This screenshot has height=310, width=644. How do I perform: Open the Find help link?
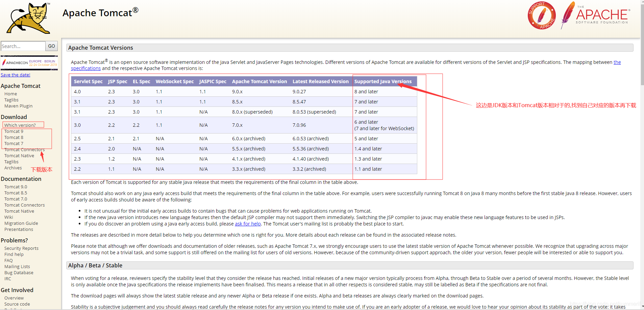(x=14, y=255)
